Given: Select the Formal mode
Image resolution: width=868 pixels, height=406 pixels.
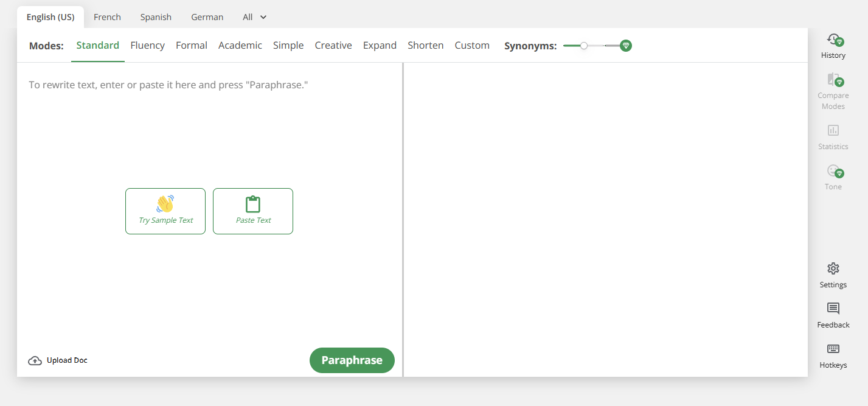Looking at the screenshot, I should (x=192, y=46).
